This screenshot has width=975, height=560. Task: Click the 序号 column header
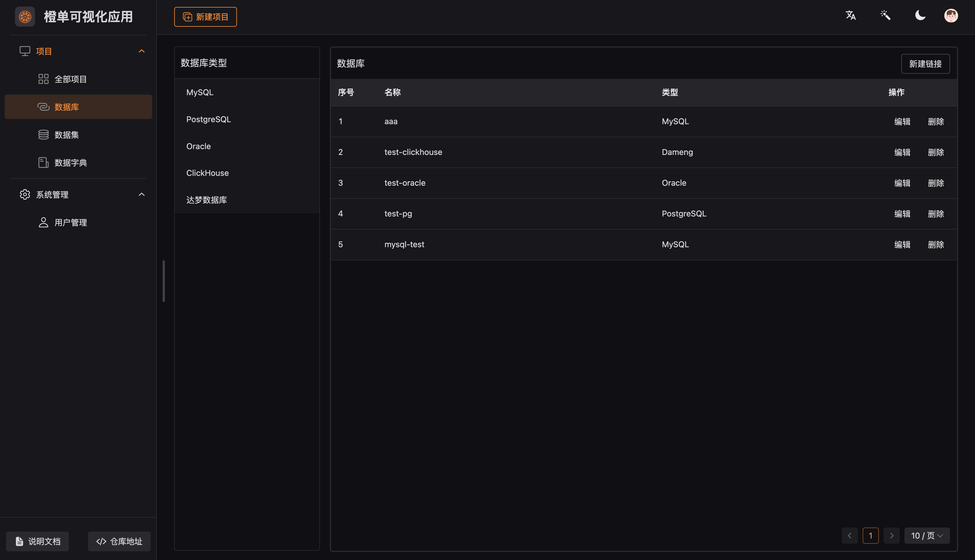346,92
